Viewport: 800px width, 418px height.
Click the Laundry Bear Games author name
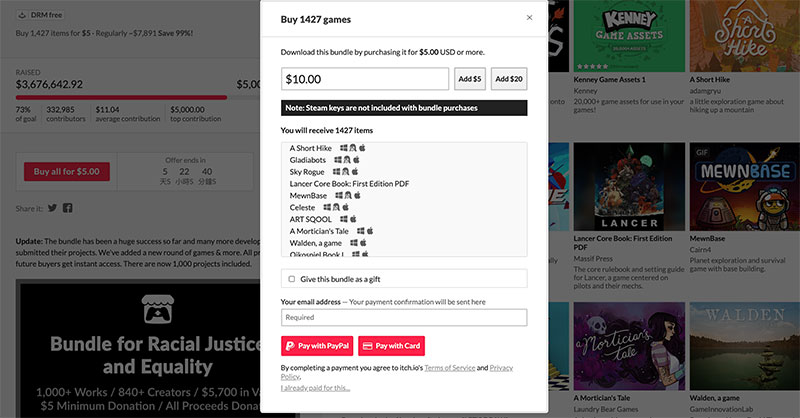pos(606,409)
